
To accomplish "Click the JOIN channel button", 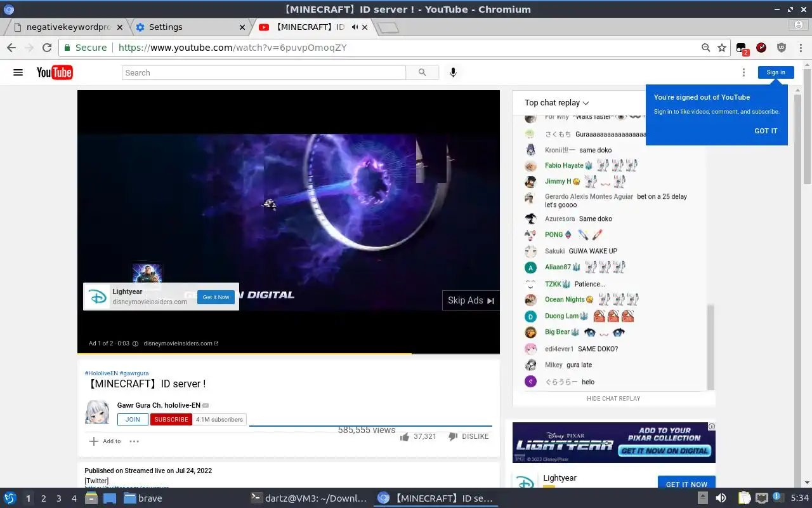I will click(133, 419).
